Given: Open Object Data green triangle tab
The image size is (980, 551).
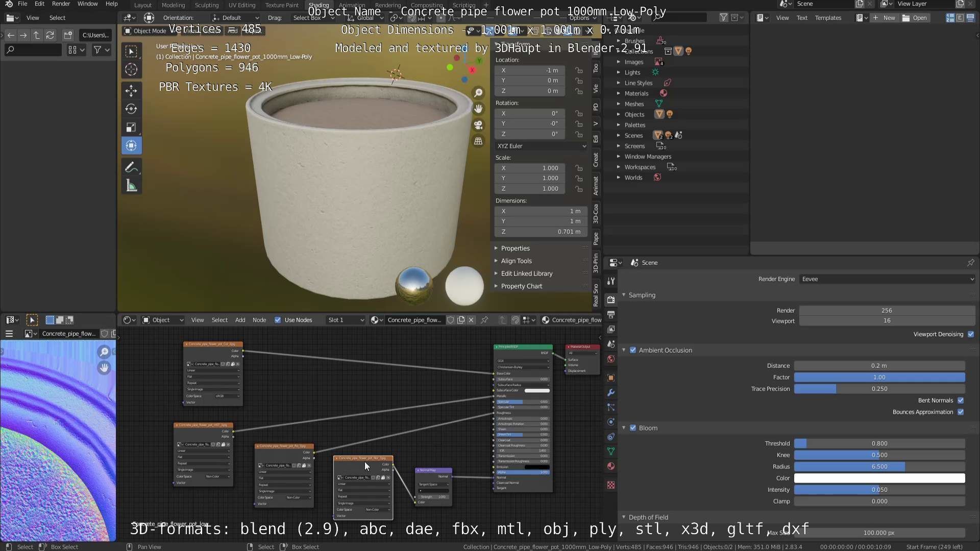Looking at the screenshot, I should tap(611, 452).
